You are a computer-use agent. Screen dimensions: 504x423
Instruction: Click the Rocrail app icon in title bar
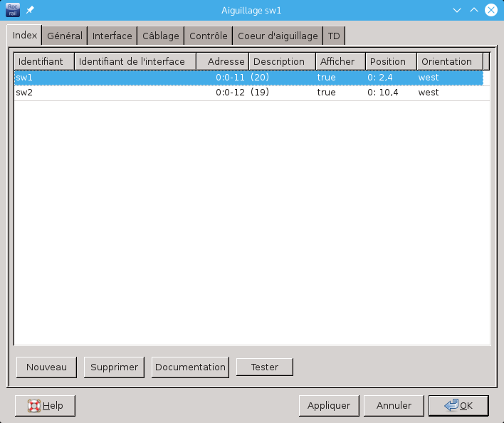click(x=13, y=10)
